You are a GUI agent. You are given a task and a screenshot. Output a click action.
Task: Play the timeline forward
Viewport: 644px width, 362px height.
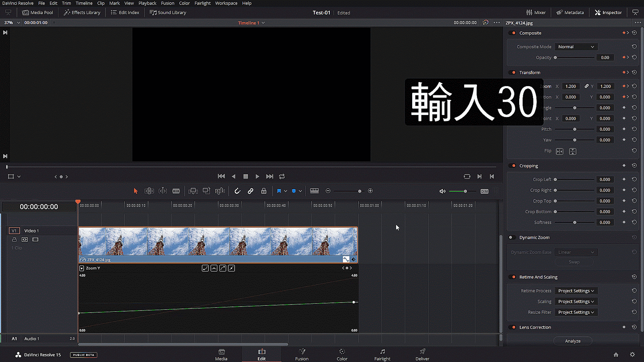tap(258, 176)
